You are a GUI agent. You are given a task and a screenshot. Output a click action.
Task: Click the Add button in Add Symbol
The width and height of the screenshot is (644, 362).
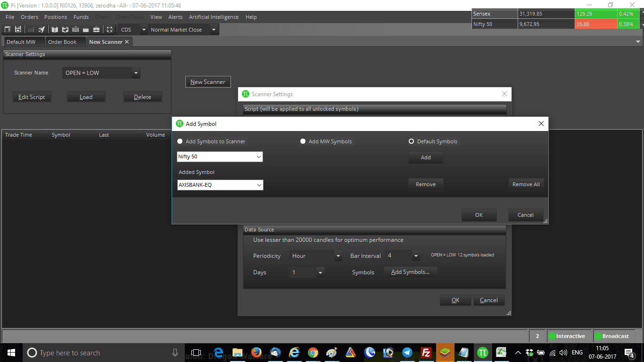[426, 158]
